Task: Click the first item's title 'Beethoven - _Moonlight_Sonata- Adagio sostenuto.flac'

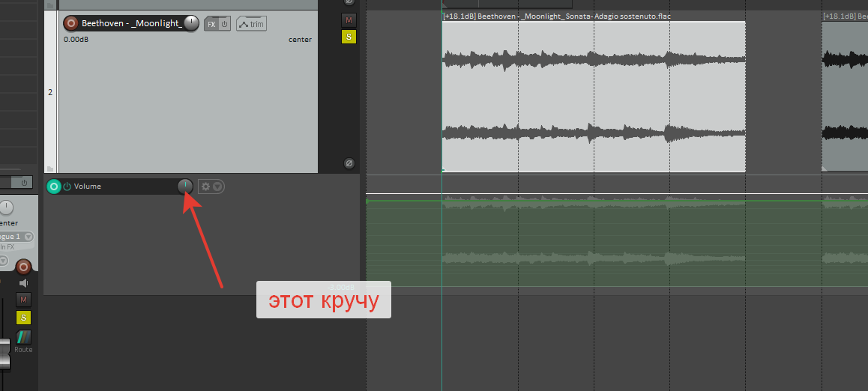Action: pyautogui.click(x=574, y=16)
